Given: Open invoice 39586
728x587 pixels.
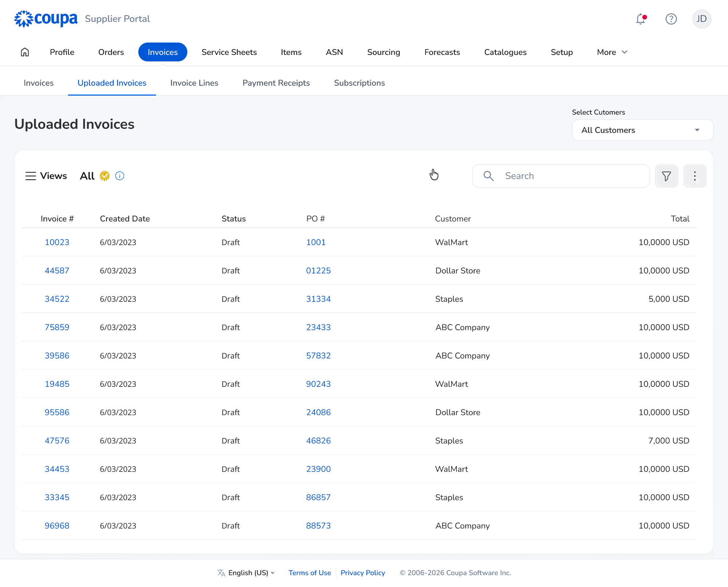Looking at the screenshot, I should (57, 356).
